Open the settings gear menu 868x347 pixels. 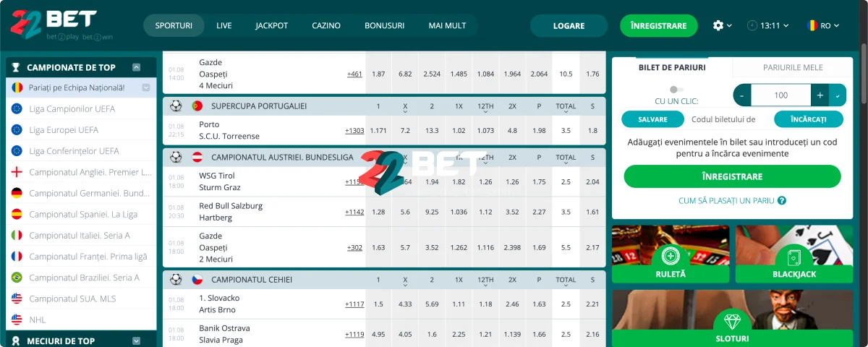click(718, 25)
